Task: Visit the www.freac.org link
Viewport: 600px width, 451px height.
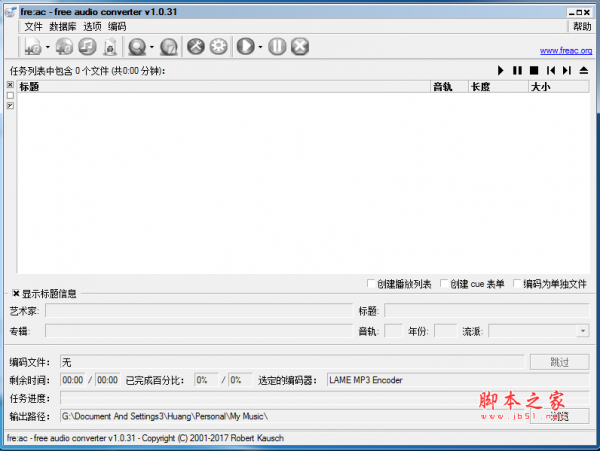Action: (x=566, y=50)
